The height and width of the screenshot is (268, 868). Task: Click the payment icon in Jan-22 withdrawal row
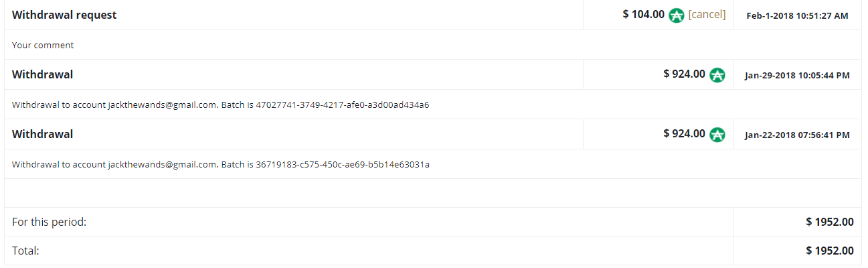tap(717, 135)
